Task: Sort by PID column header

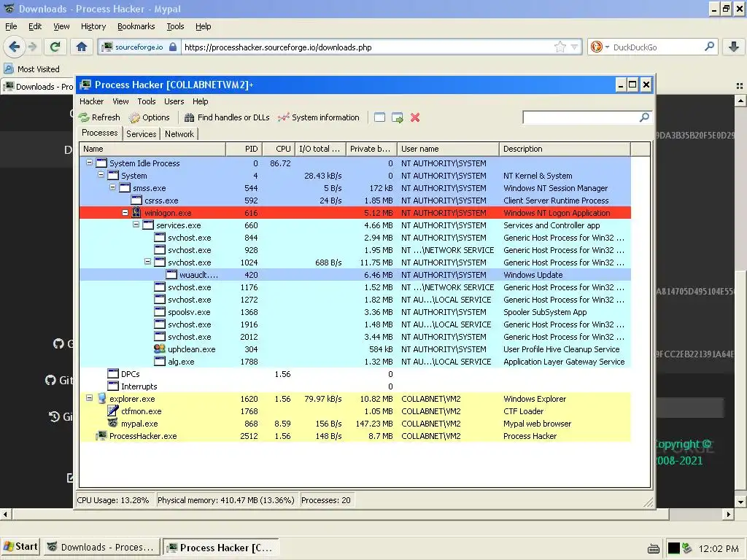Action: [x=244, y=149]
